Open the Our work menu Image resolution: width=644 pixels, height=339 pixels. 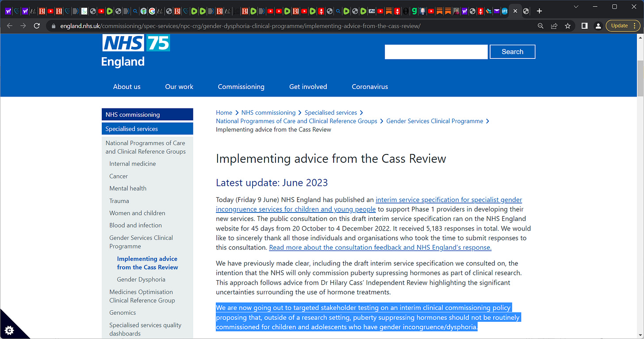[179, 87]
